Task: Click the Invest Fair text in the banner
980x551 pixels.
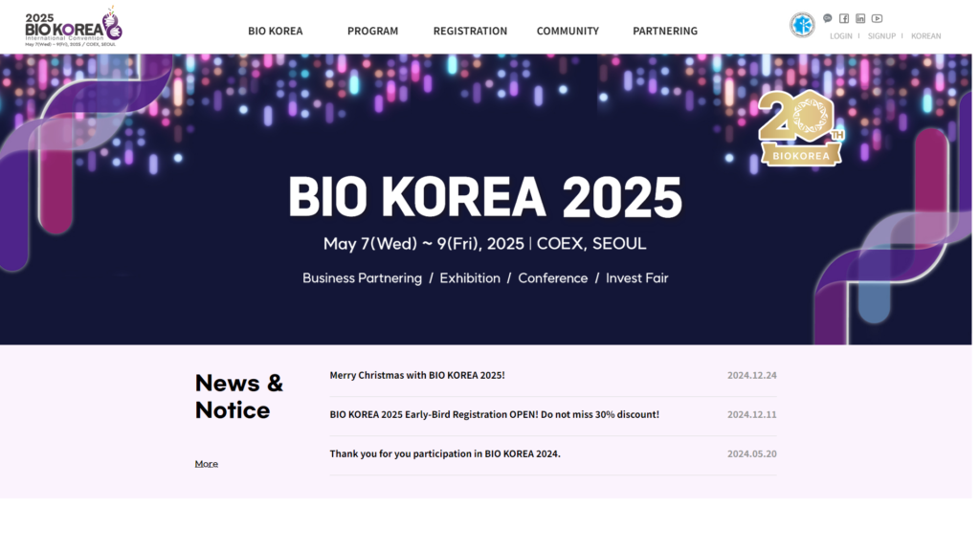Action: click(x=636, y=278)
